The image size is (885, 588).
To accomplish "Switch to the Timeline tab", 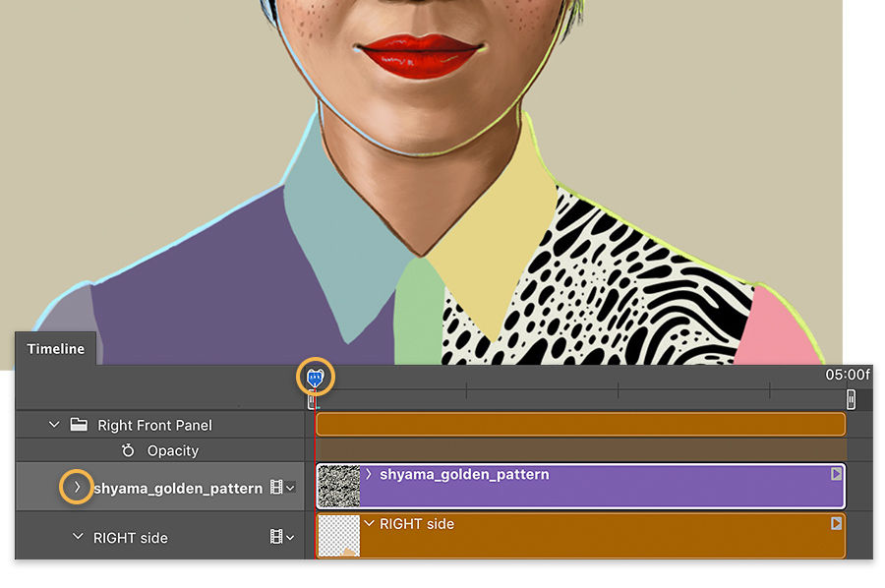I will [x=54, y=349].
